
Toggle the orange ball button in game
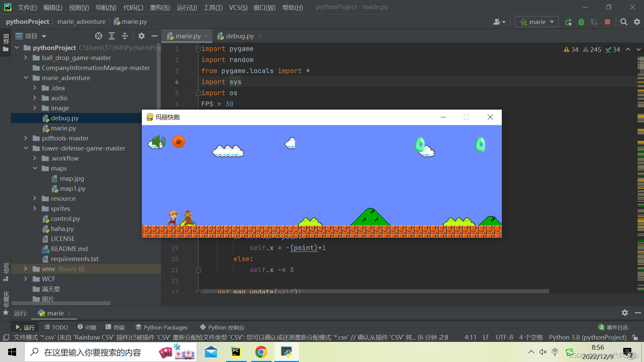tap(178, 142)
